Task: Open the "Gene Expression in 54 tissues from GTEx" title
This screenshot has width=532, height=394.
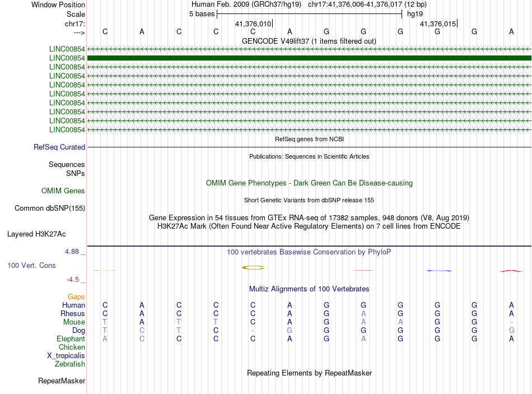Action: coord(309,217)
